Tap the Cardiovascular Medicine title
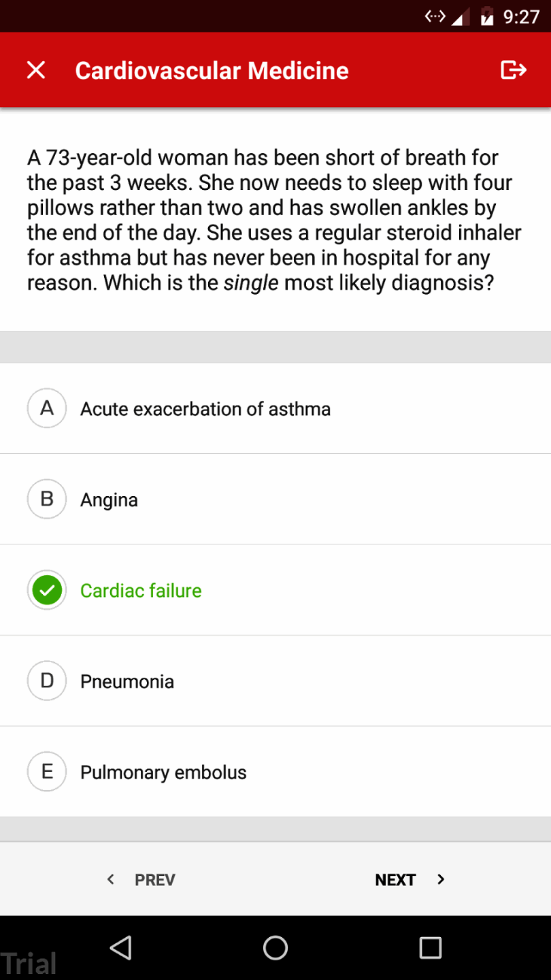Viewport: 551px width, 980px height. pyautogui.click(x=212, y=71)
